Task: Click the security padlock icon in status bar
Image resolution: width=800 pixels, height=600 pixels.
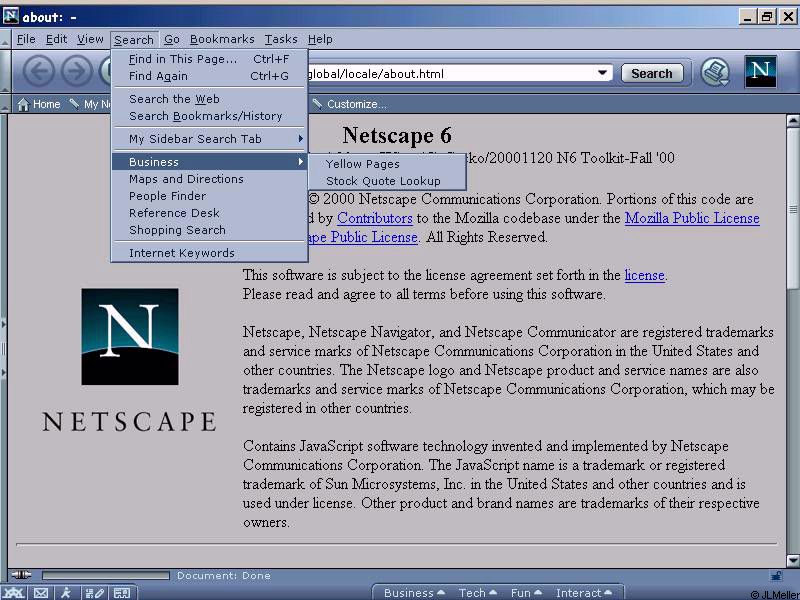Action: pyautogui.click(x=776, y=576)
